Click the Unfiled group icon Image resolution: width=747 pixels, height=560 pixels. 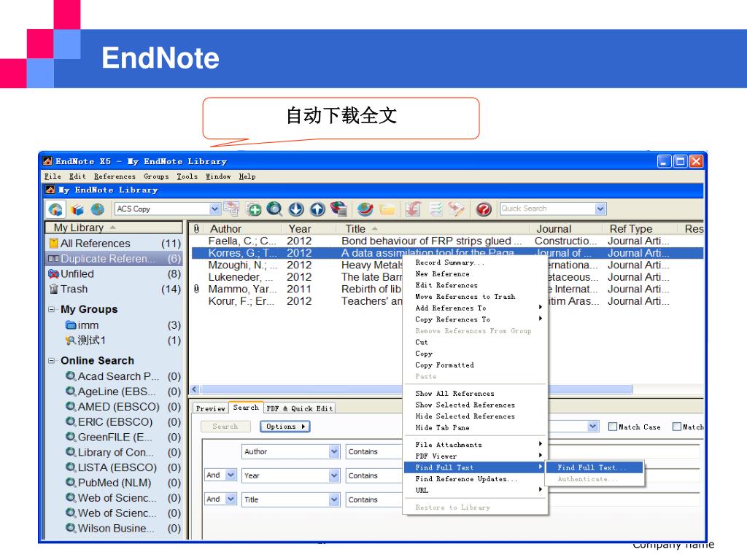pyautogui.click(x=53, y=274)
